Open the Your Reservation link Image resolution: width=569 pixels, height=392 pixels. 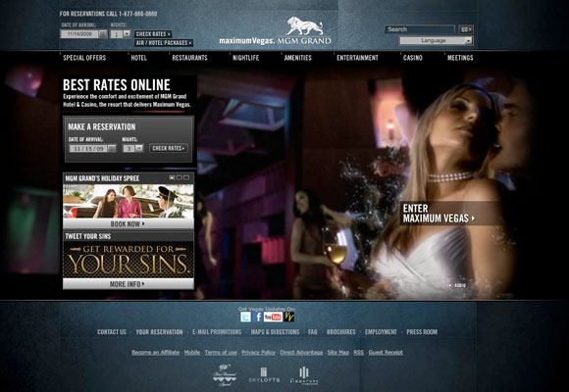point(159,332)
